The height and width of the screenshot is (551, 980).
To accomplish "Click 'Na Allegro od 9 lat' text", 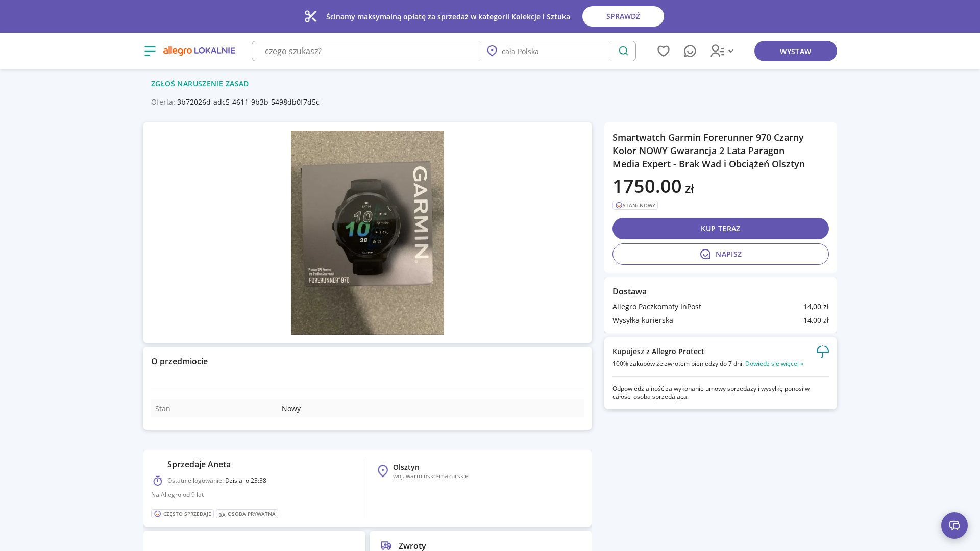I will [x=177, y=495].
